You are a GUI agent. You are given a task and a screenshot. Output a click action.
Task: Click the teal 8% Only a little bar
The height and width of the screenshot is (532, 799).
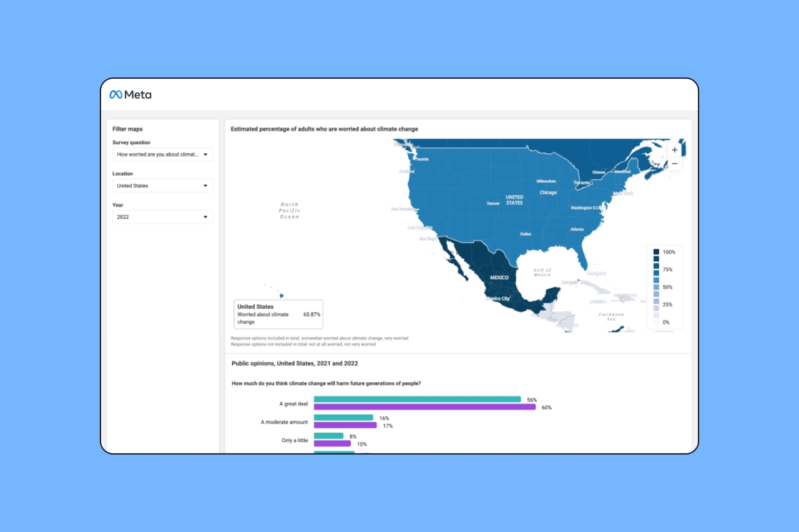[x=328, y=436]
